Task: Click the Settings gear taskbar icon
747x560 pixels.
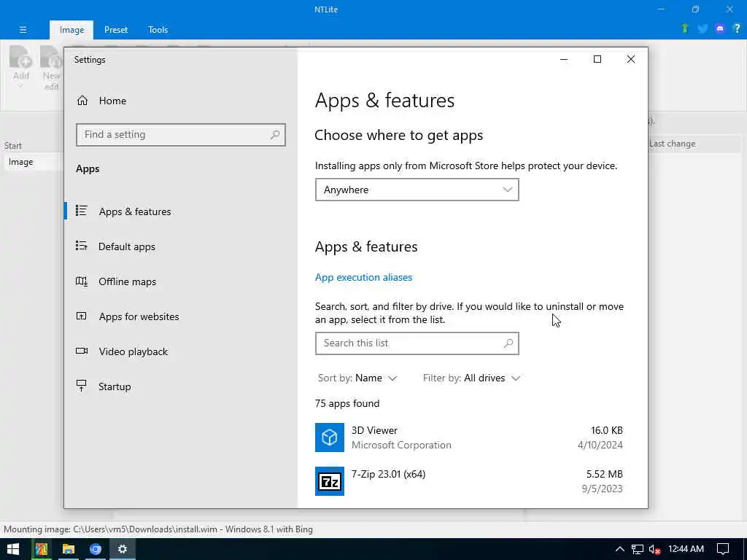Action: coord(123,549)
